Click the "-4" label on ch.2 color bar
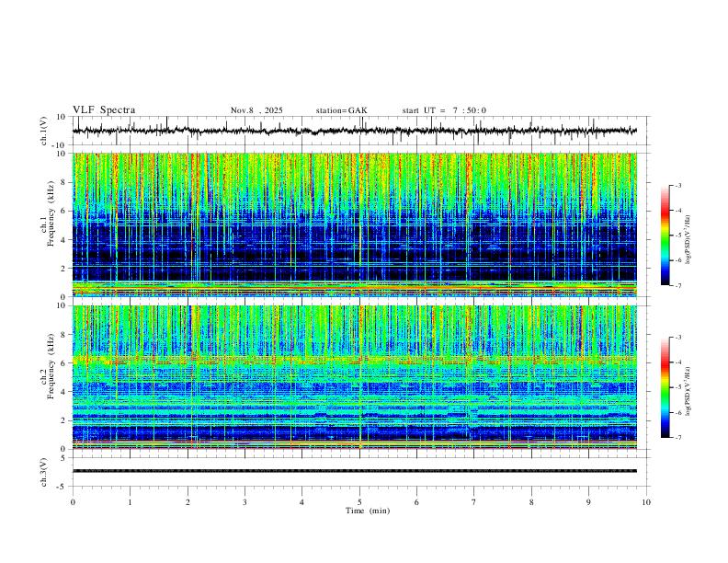This screenshot has width=728, height=563. 677,362
